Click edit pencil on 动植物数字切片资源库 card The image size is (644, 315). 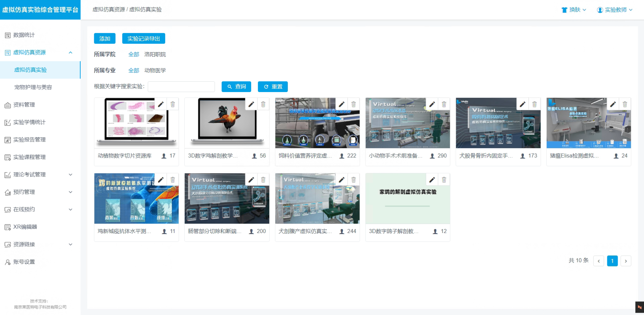point(161,104)
